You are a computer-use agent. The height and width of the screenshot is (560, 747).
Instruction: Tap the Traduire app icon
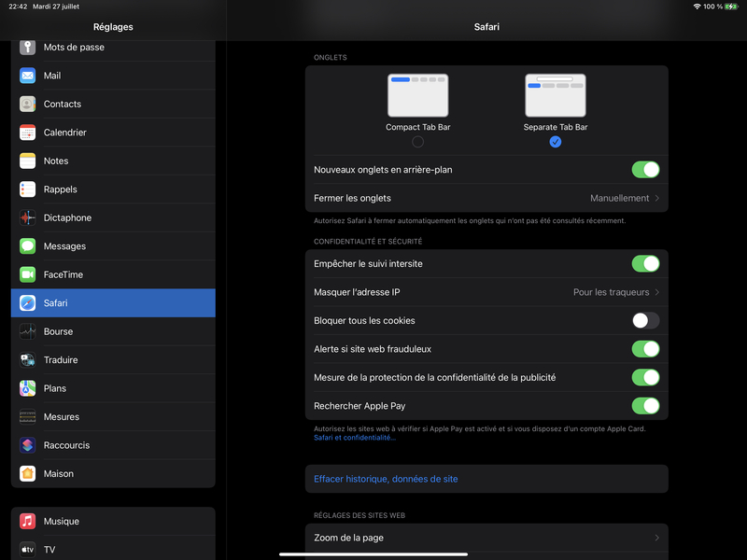tap(28, 360)
